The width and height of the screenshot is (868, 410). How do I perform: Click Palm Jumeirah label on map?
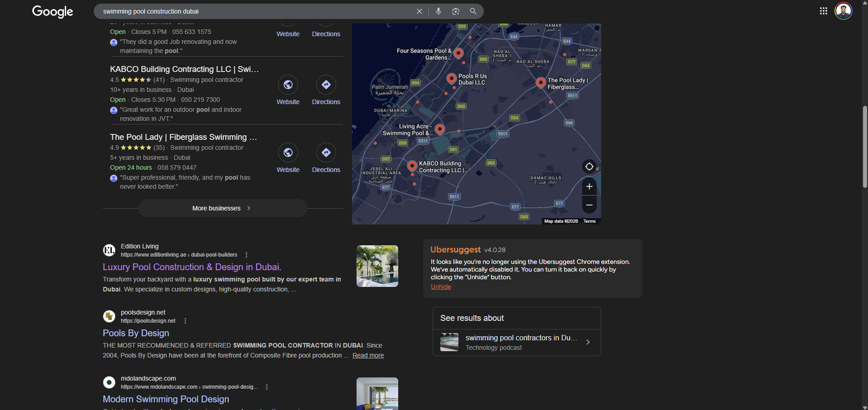(x=390, y=90)
